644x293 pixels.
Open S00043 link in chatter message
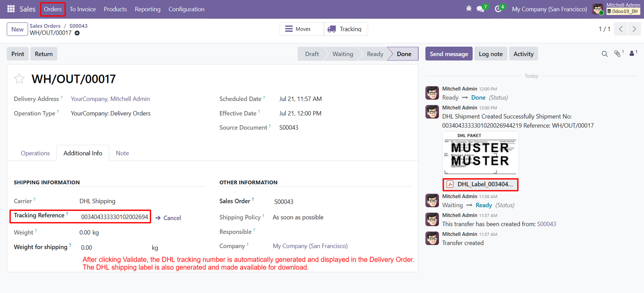coord(547,224)
